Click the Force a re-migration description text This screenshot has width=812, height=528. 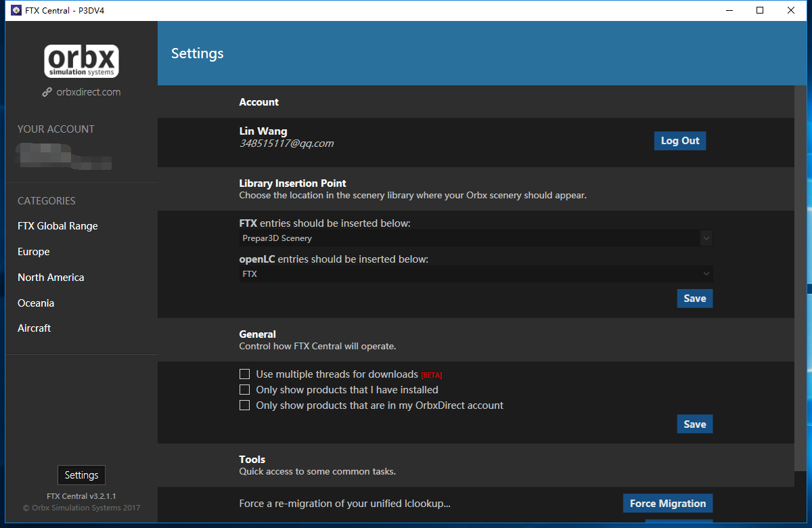344,504
